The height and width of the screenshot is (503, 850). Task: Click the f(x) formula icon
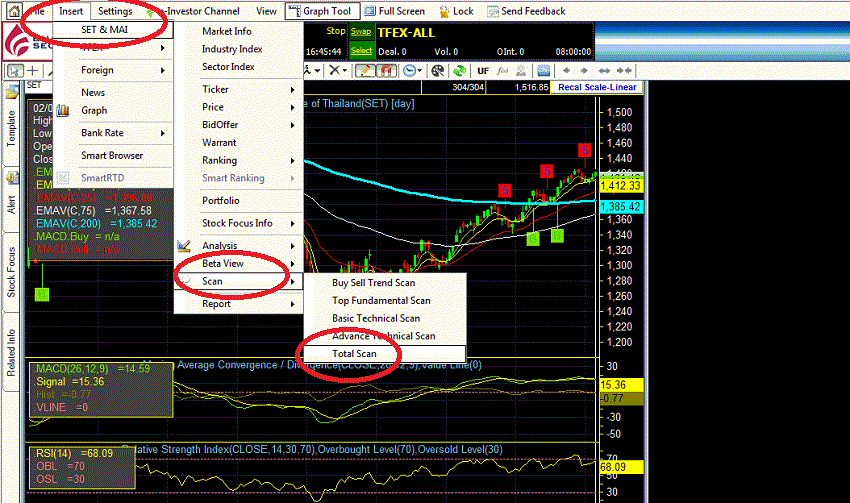[503, 70]
